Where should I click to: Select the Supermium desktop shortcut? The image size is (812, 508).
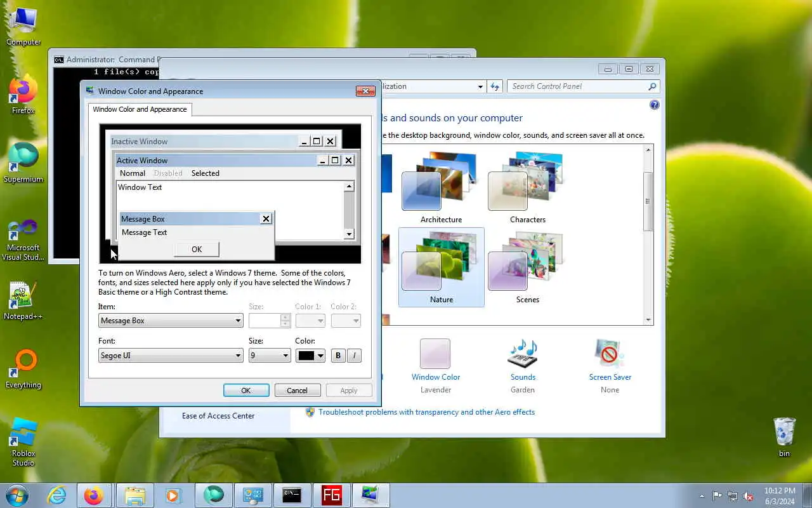click(23, 163)
